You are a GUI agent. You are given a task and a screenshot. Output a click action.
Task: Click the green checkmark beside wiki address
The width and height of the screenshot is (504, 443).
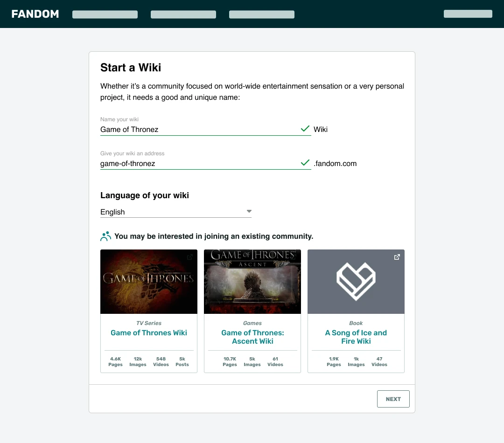click(x=305, y=163)
